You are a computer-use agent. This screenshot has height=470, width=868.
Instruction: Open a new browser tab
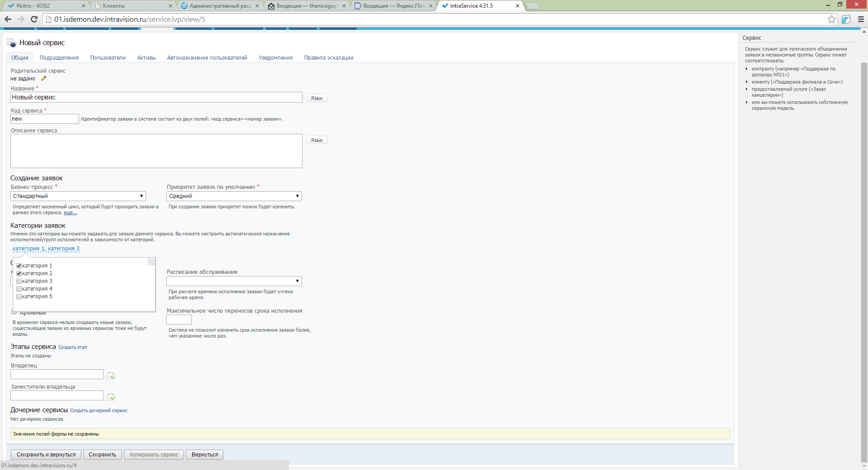coord(533,6)
